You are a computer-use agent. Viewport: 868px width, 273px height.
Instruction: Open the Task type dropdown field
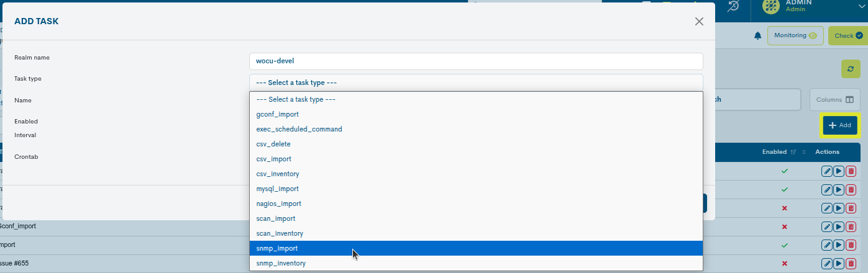[476, 83]
